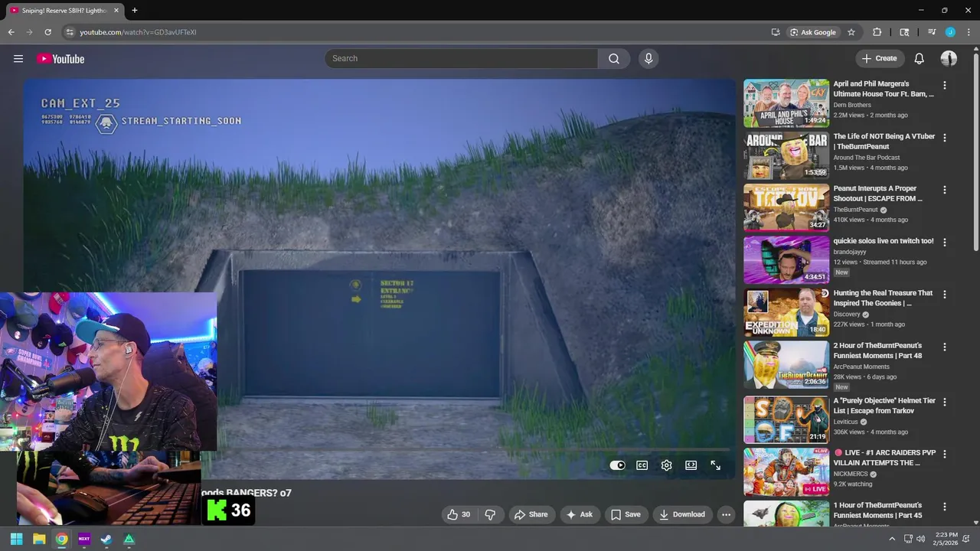Open video settings gear
This screenshot has width=980, height=551.
pyautogui.click(x=666, y=465)
